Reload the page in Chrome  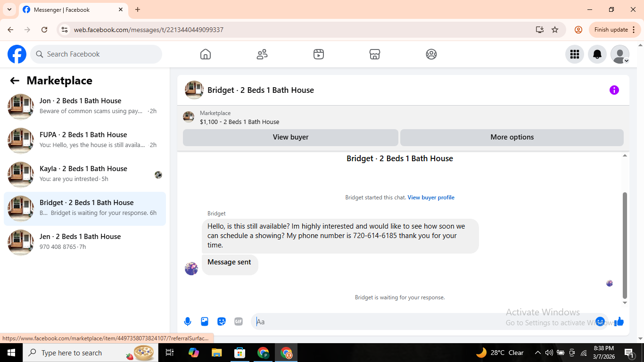point(44,30)
